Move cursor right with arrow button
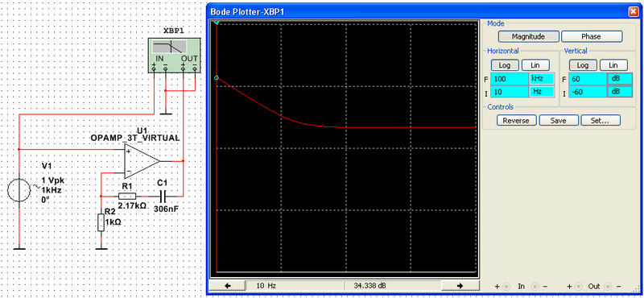 tap(460, 286)
